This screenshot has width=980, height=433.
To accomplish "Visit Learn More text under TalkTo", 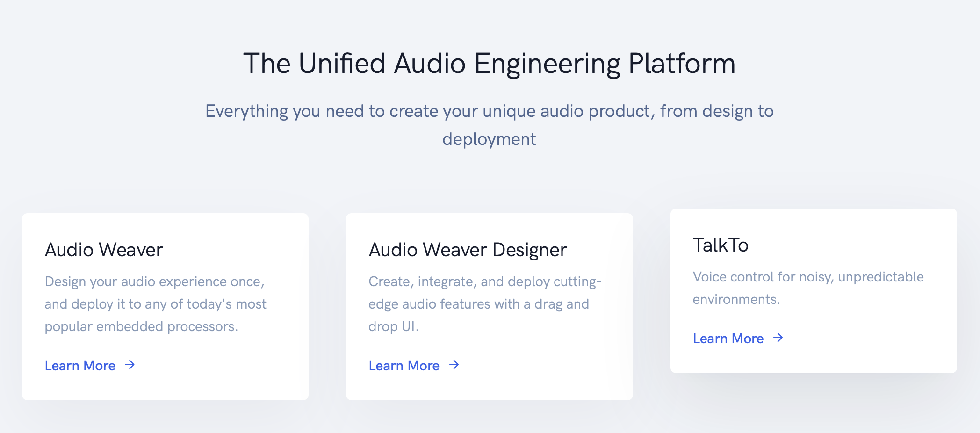I will pos(728,339).
